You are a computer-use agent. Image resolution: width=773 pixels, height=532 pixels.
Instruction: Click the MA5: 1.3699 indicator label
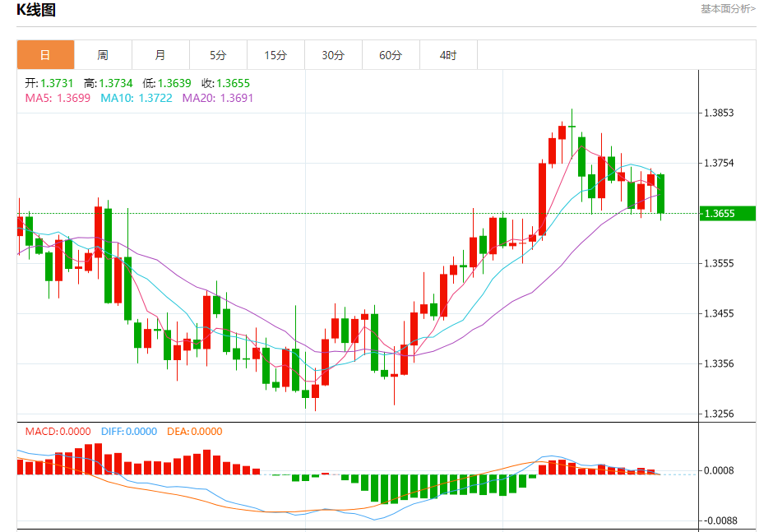pos(58,98)
